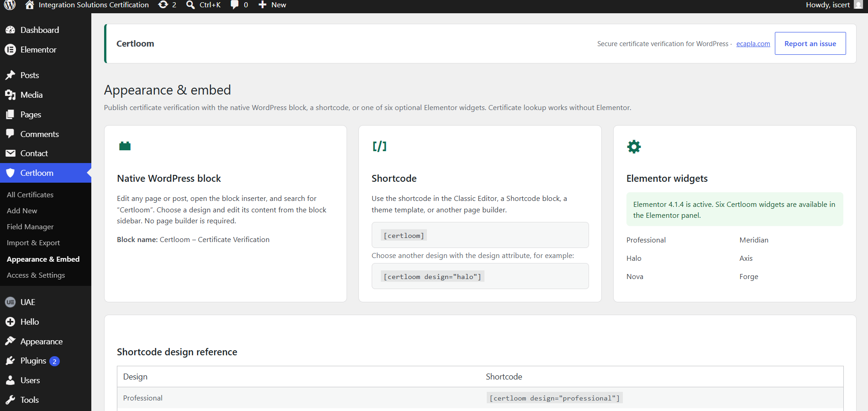Click the shortcode bracket icon on Shortcode card

click(379, 146)
